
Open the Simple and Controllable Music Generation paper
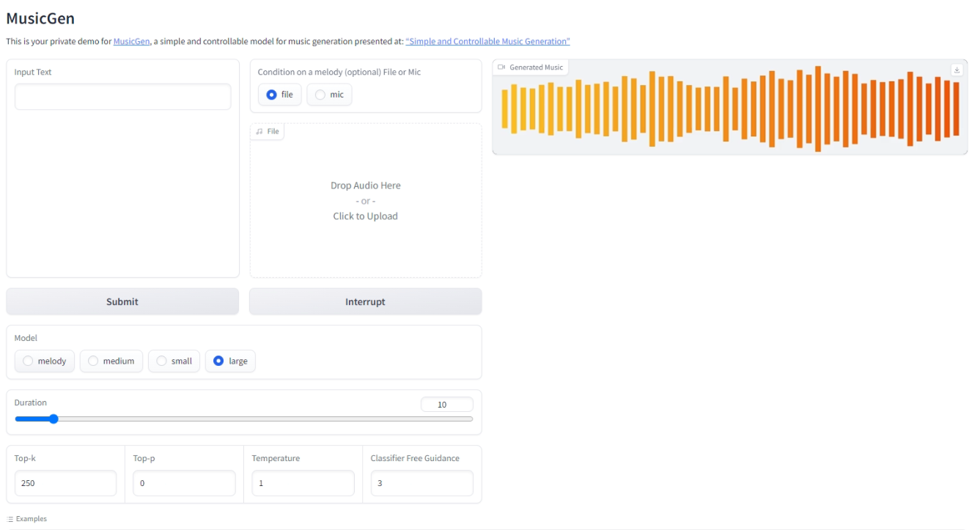point(487,41)
